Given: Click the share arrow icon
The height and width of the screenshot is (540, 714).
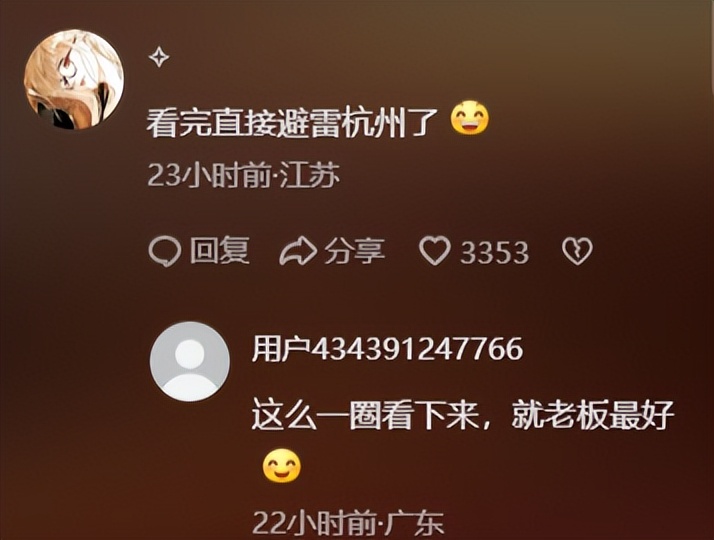Looking at the screenshot, I should (298, 252).
